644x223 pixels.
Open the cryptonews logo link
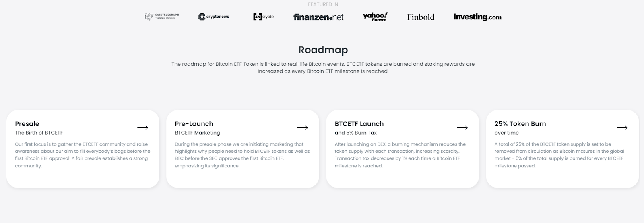tap(214, 17)
